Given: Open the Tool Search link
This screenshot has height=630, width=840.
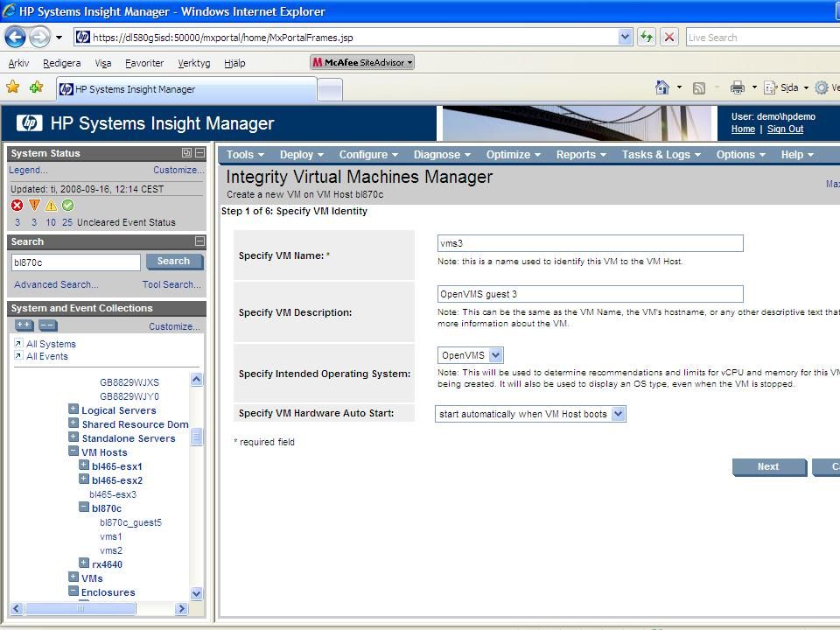Looking at the screenshot, I should pyautogui.click(x=171, y=284).
